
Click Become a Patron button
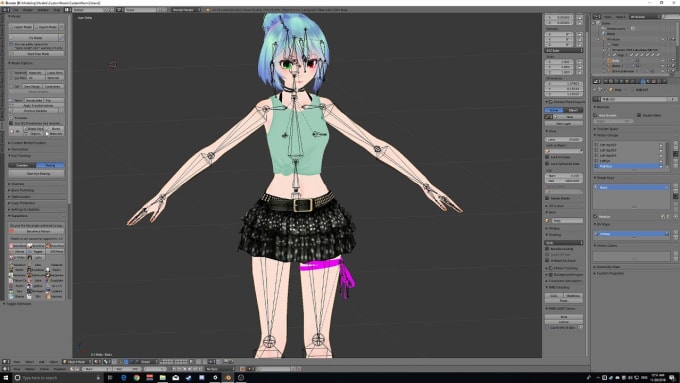(x=37, y=231)
